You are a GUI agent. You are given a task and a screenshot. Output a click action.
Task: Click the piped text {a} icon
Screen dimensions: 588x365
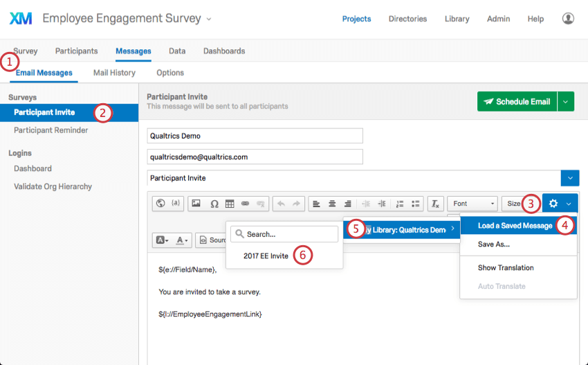[x=176, y=204]
